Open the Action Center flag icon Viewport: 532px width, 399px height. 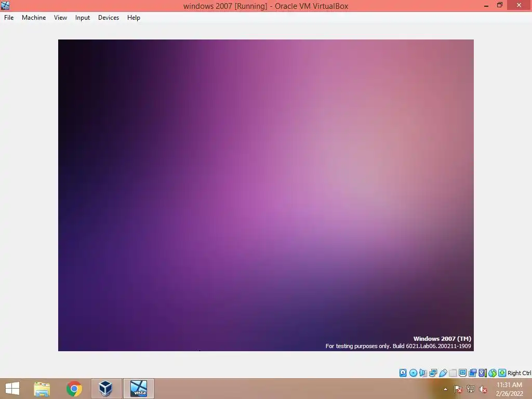tap(458, 389)
